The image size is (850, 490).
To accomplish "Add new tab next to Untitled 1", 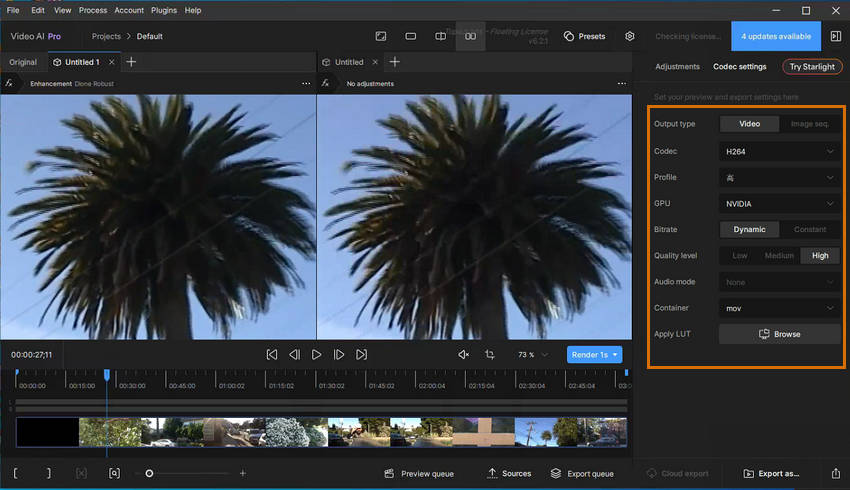I will pos(131,62).
